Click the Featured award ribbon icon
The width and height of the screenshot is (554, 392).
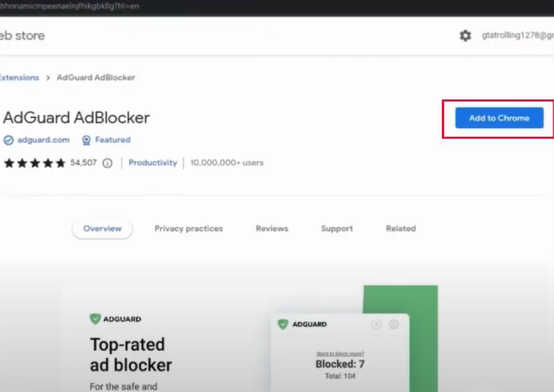click(86, 140)
